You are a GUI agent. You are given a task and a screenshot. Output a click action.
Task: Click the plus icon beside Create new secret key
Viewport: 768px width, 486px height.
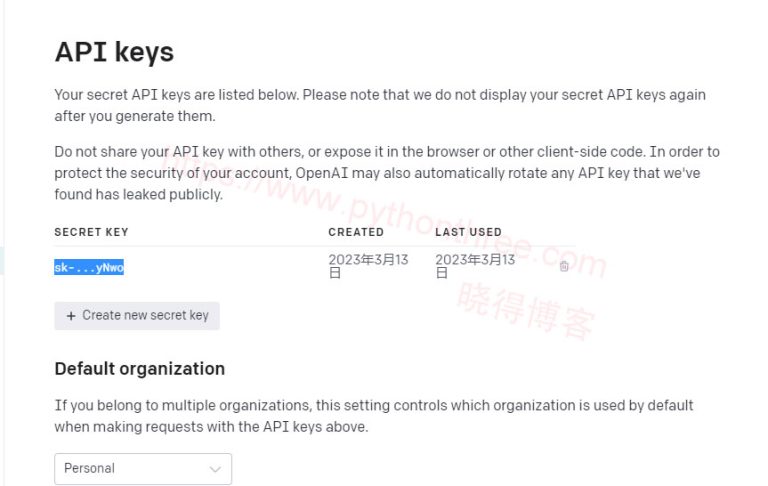point(71,316)
